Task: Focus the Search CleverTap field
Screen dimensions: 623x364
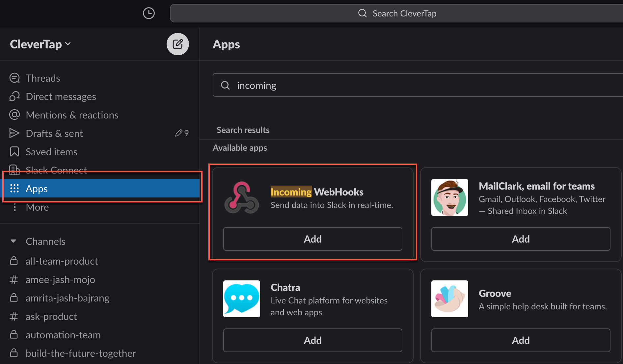Action: 396,13
